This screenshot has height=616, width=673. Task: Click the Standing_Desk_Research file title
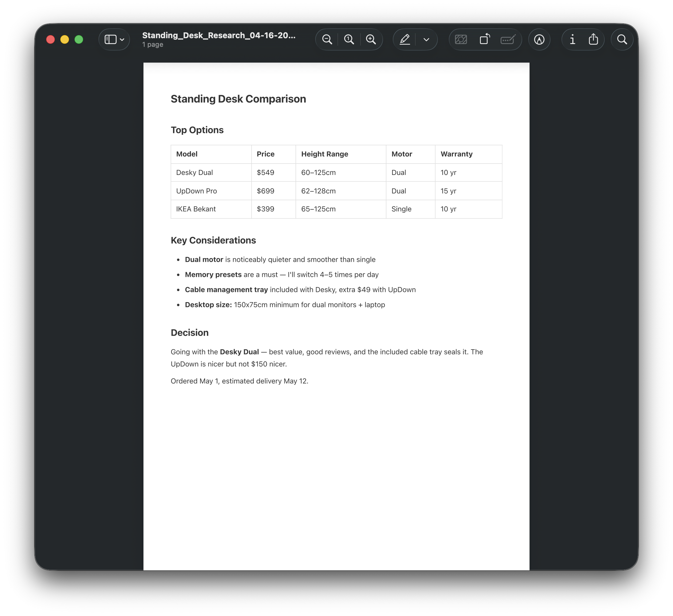tap(219, 35)
